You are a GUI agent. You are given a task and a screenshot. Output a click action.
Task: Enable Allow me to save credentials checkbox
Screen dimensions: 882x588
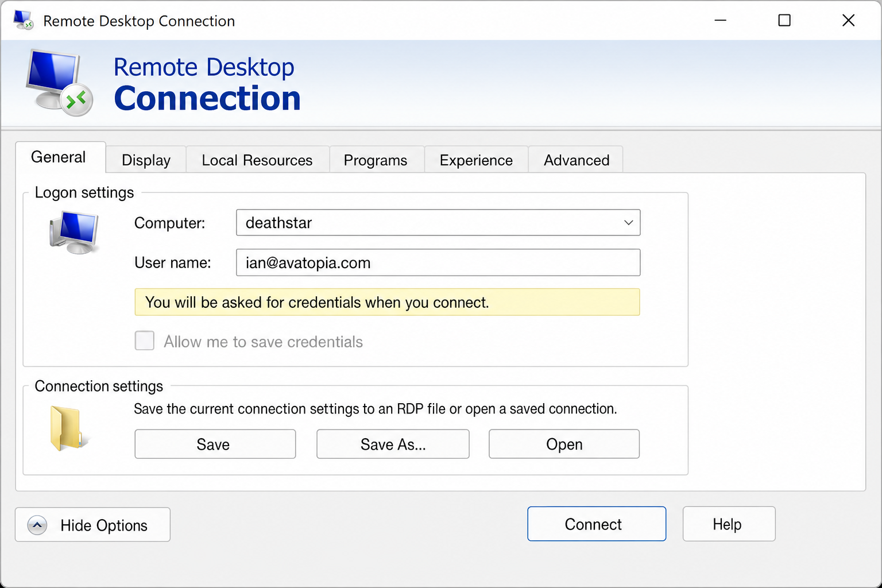click(x=144, y=341)
